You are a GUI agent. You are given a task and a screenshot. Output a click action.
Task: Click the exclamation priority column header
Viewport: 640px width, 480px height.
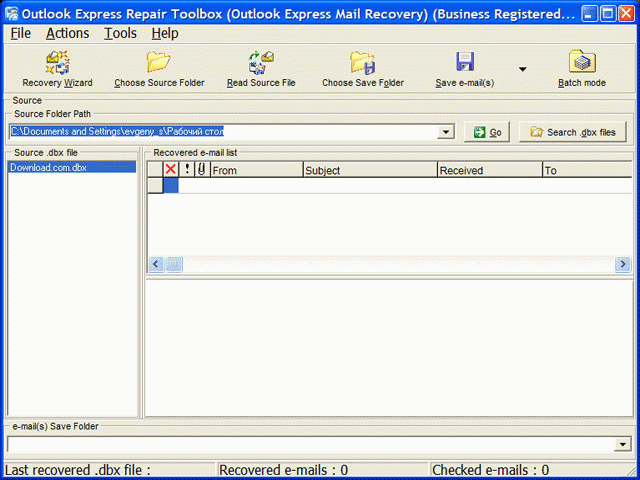[187, 169]
